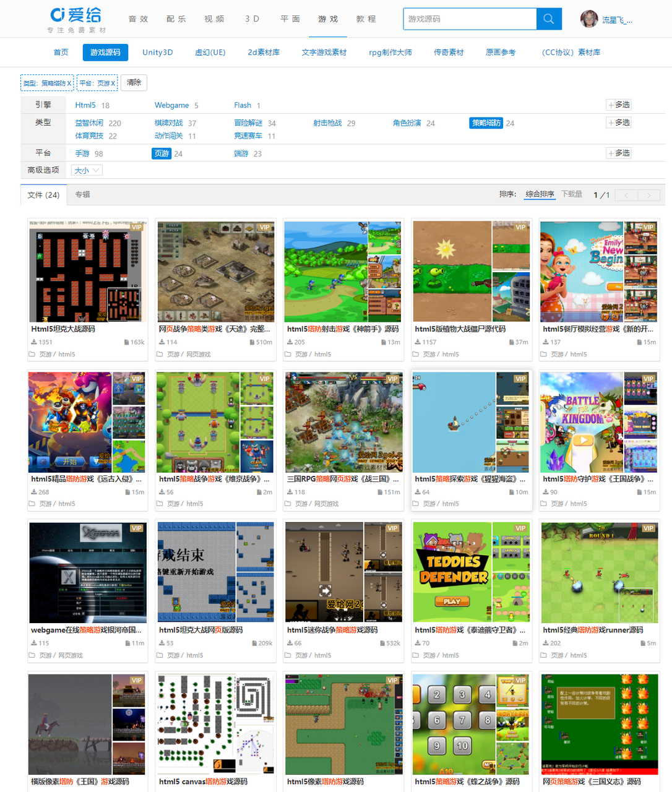Viewport: 672px width, 792px height.
Task: Click folder icon under 泰迪熊守卫者 card
Action: click(x=416, y=655)
